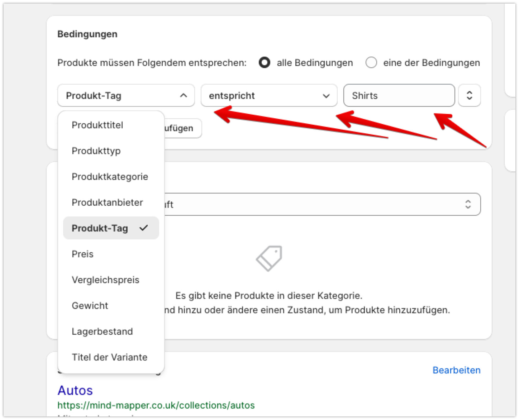Choose Produkttyp from the dropdown list

click(x=96, y=151)
